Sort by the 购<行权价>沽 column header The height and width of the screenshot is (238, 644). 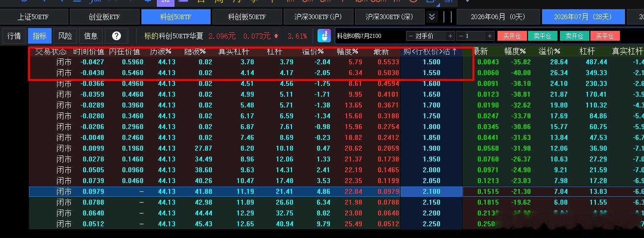pos(431,52)
